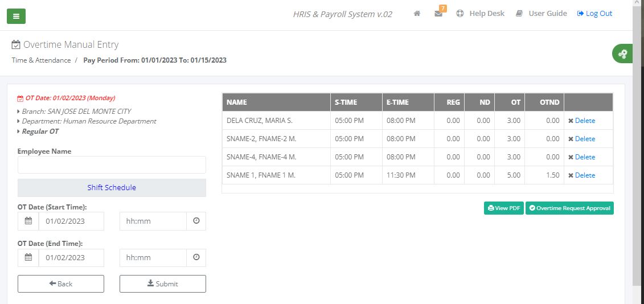Click the OT Date 01/02/2023 (Monday) text
Viewport: 644px width, 304px height.
tap(70, 98)
